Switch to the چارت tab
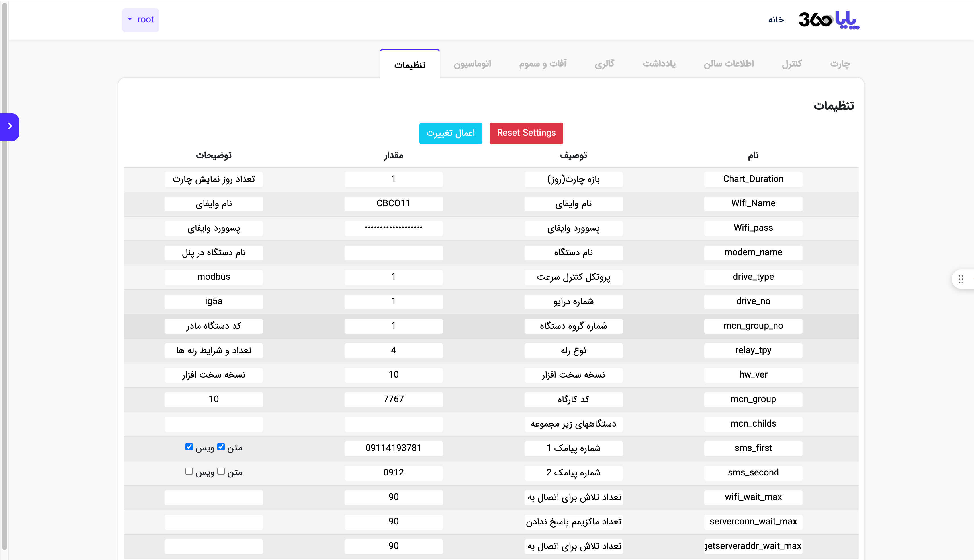 (840, 64)
